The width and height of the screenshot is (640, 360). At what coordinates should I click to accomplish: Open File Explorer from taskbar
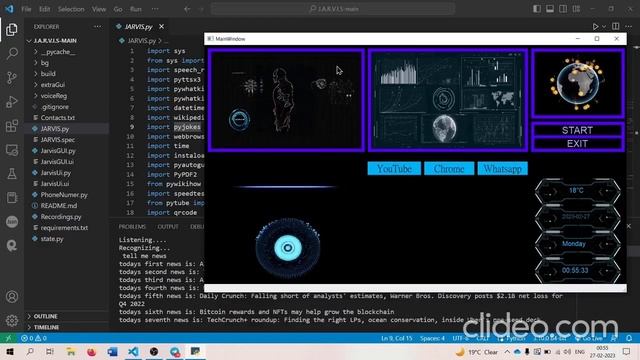[71, 352]
